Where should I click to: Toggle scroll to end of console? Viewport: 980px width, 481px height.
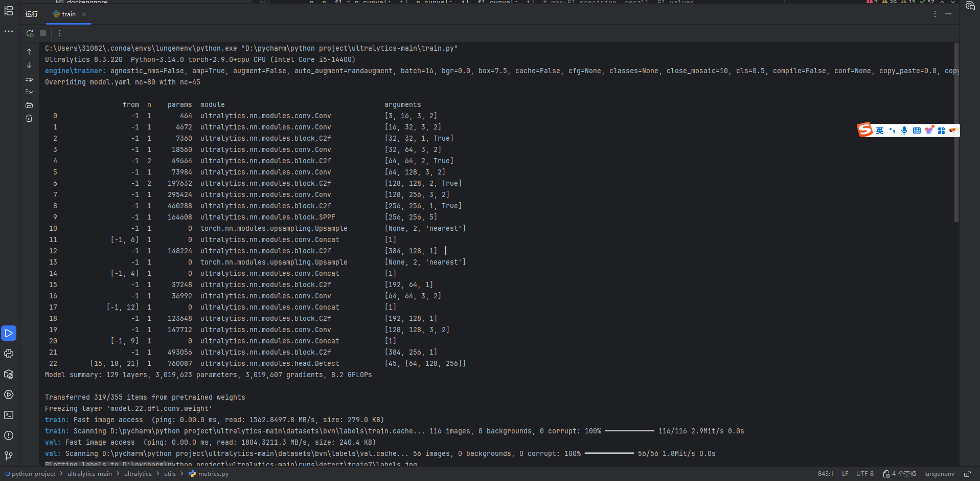point(29,92)
